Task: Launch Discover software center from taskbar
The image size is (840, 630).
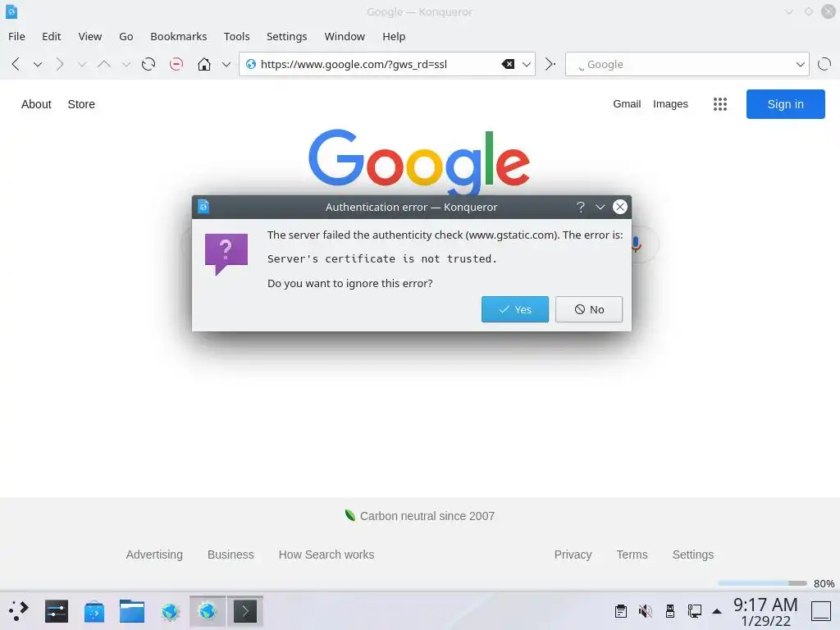Action: pos(94,611)
